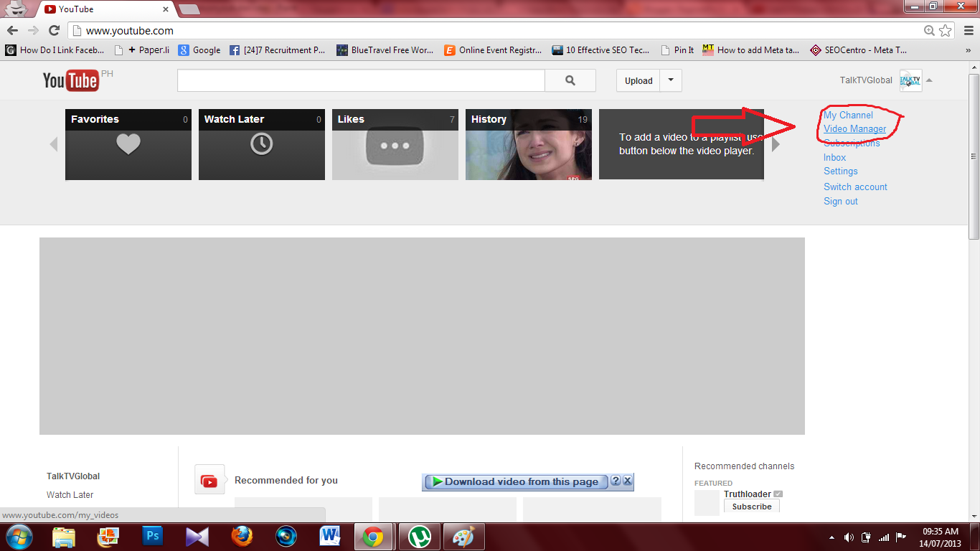Click Sign out link
The height and width of the screenshot is (551, 980).
tap(840, 202)
